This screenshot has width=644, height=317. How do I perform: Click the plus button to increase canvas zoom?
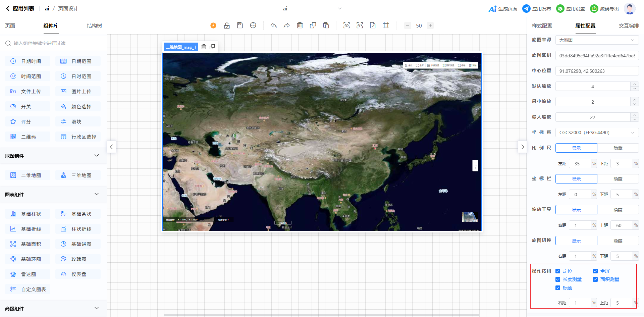430,25
